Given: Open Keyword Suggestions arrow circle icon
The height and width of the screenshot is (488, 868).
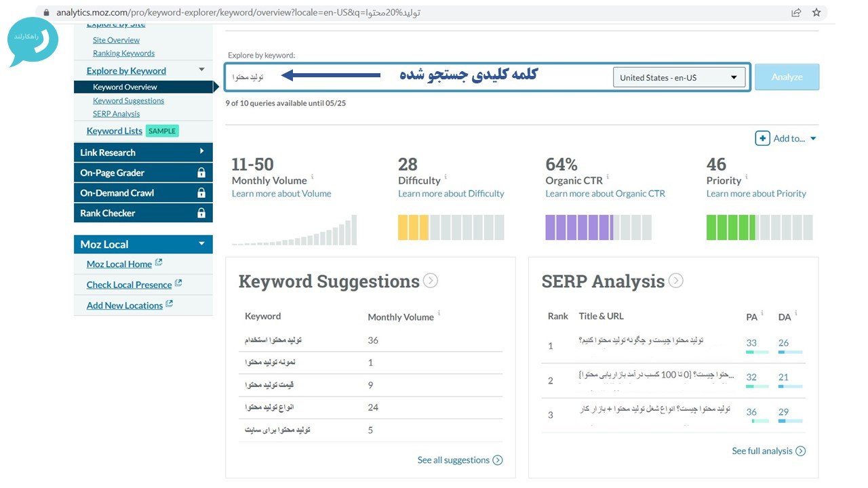Looking at the screenshot, I should 431,281.
